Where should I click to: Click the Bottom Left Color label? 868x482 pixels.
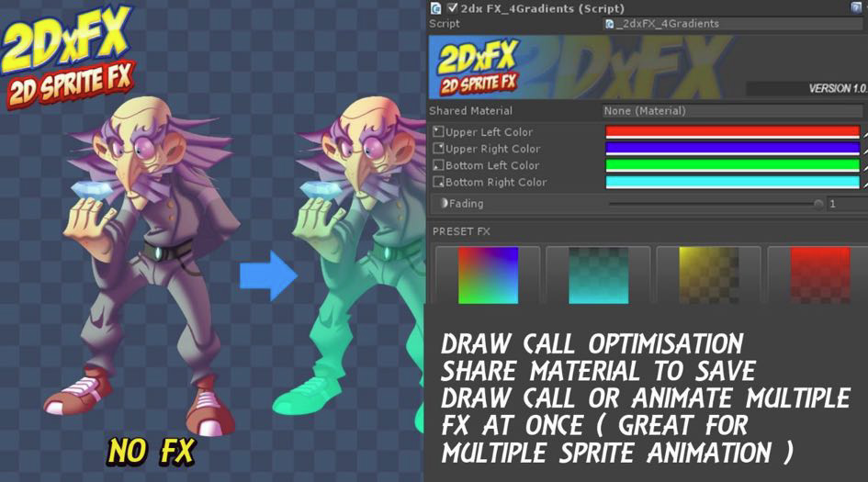pos(492,165)
